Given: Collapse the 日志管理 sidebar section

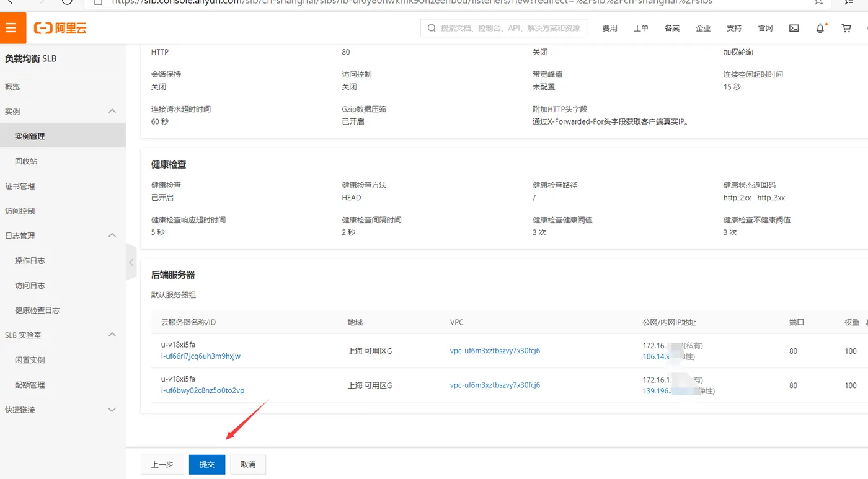Looking at the screenshot, I should pos(112,235).
